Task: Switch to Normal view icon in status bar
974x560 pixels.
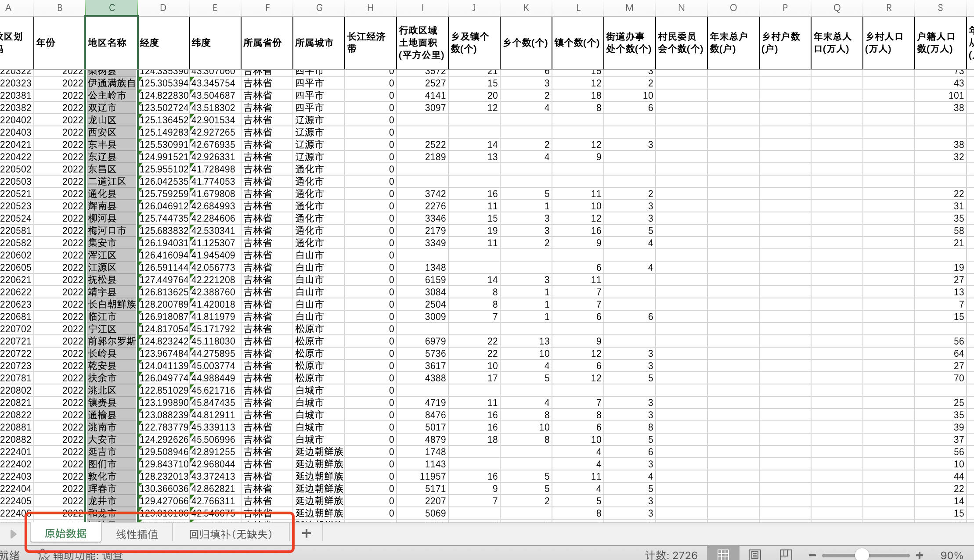Action: point(723,555)
